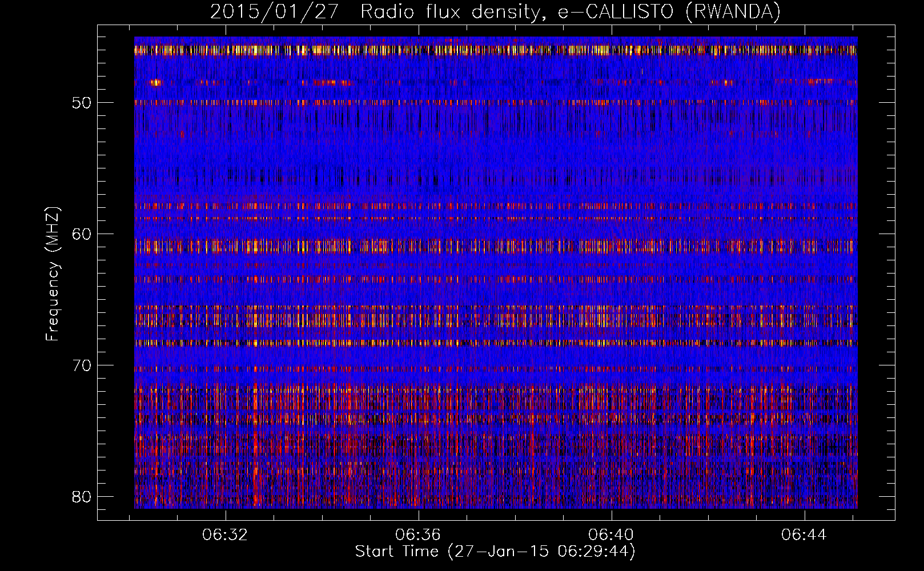Select the 50 frequency tick label
924x571 pixels.
[82, 103]
